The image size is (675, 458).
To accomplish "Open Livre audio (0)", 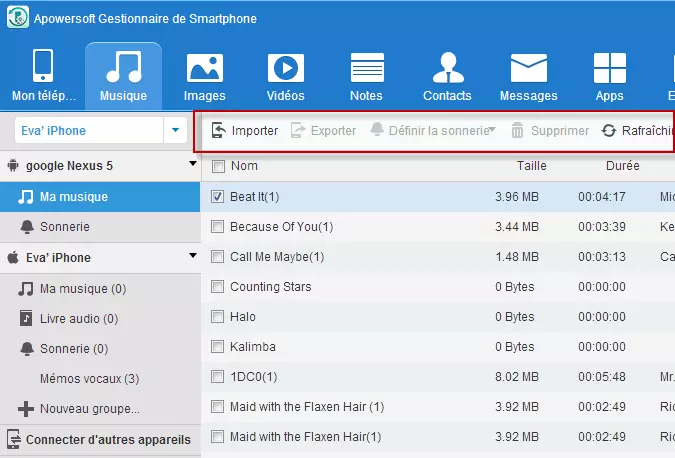I will click(100, 319).
